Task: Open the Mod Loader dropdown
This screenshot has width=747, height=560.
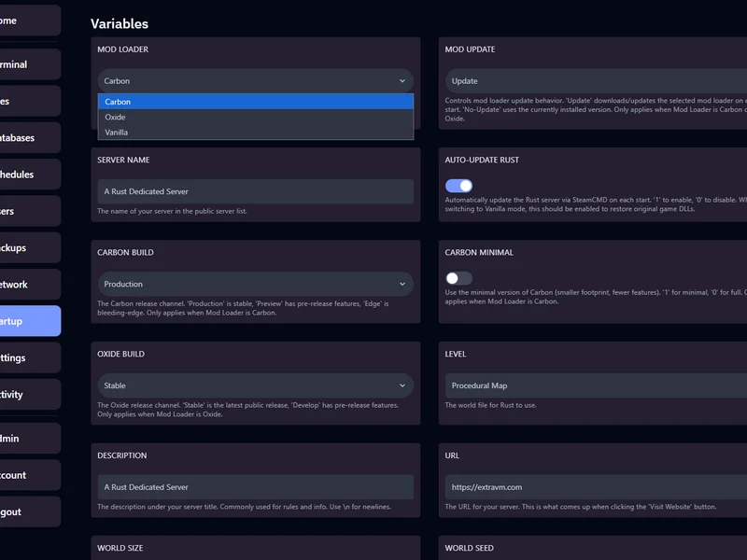Action: point(254,80)
